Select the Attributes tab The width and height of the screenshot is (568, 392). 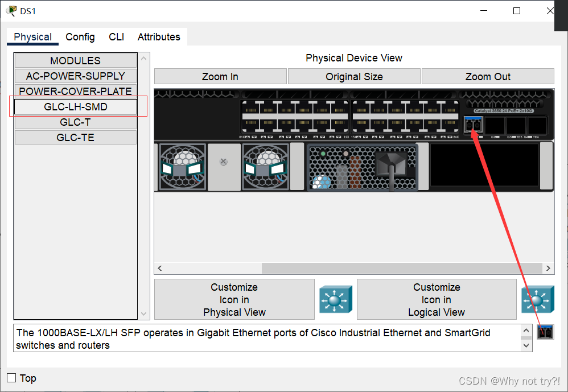point(159,37)
